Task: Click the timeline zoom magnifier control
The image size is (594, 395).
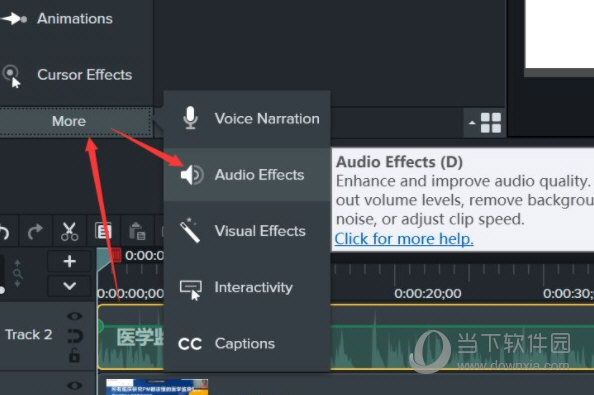Action: (x=17, y=273)
